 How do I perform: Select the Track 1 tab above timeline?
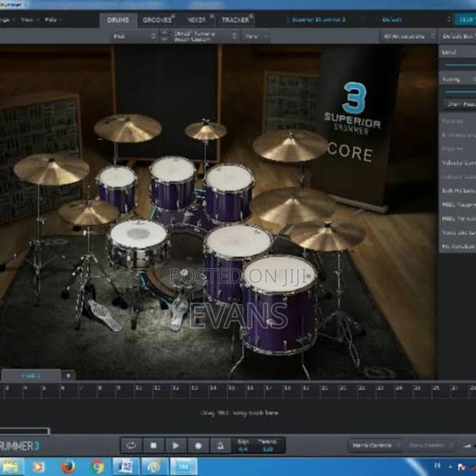pyautogui.click(x=31, y=375)
